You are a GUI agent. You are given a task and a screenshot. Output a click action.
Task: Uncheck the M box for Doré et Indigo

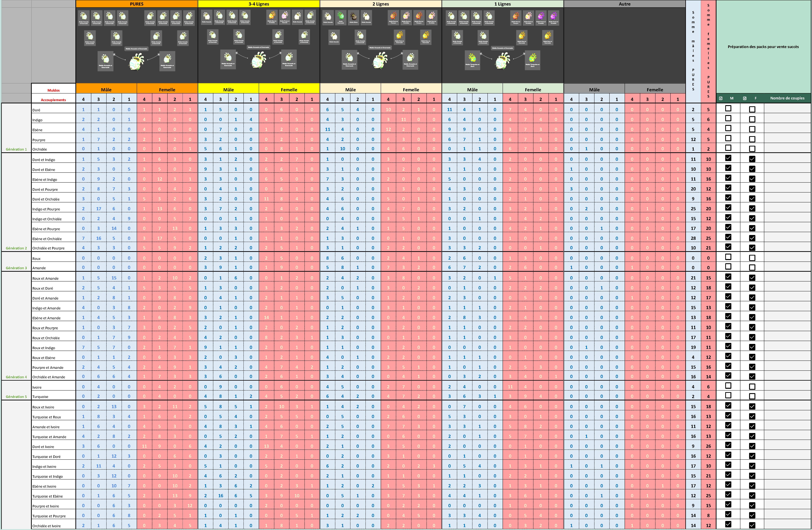[x=728, y=158]
